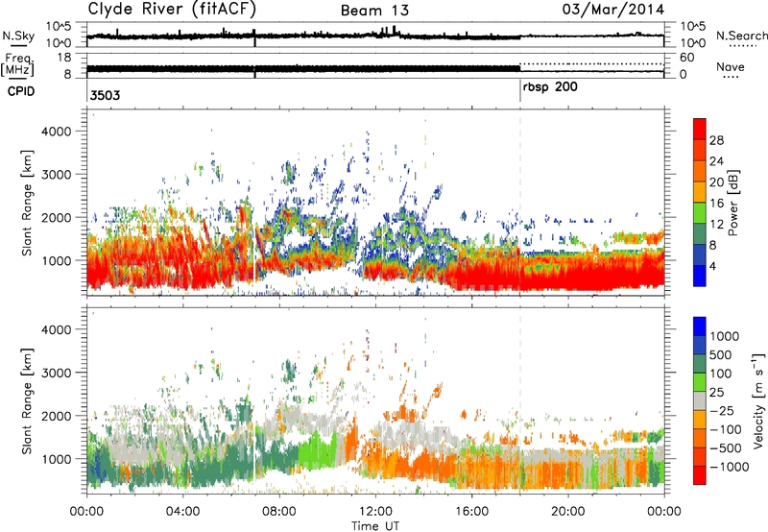Click the '1000' Velocity colorbar tick
768x532 pixels.
[x=725, y=336]
